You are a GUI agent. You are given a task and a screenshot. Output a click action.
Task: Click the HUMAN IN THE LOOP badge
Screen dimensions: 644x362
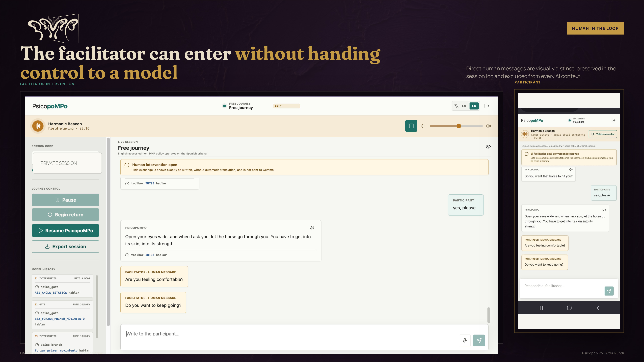pyautogui.click(x=595, y=28)
